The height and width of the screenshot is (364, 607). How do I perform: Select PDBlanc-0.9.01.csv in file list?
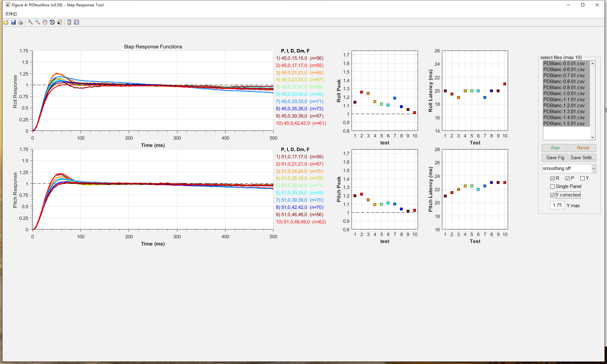coord(566,88)
